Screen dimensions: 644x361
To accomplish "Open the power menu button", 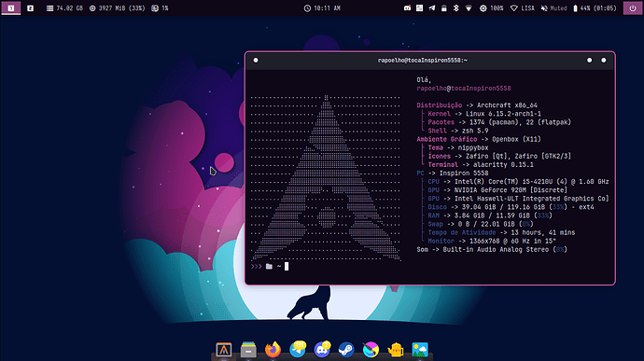I will [633, 8].
